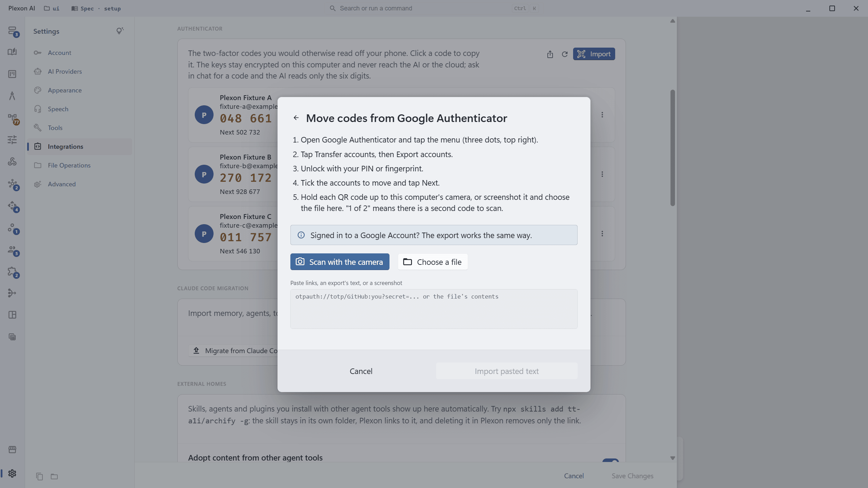Click the tree diagram icon with badge 77
868x488 pixels.
(x=13, y=119)
